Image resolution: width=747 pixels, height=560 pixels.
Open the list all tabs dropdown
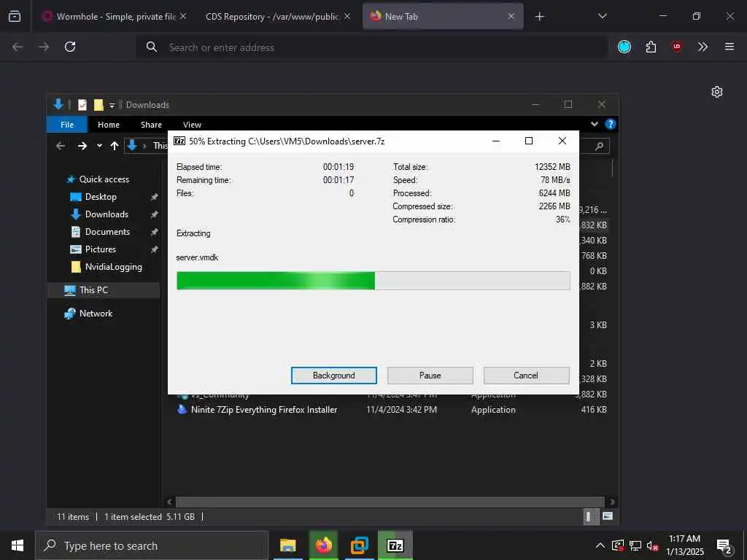tap(602, 16)
